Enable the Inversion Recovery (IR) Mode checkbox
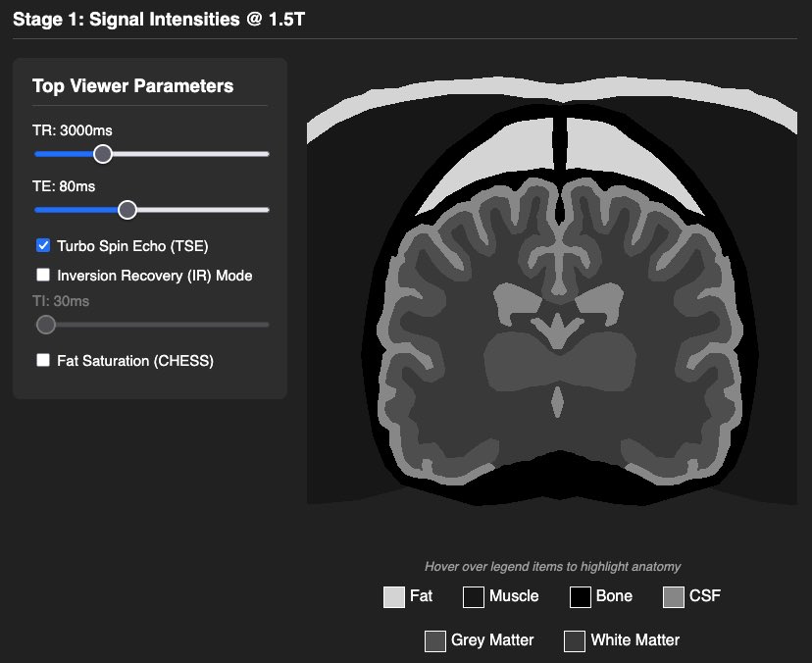The width and height of the screenshot is (812, 663). 43,275
